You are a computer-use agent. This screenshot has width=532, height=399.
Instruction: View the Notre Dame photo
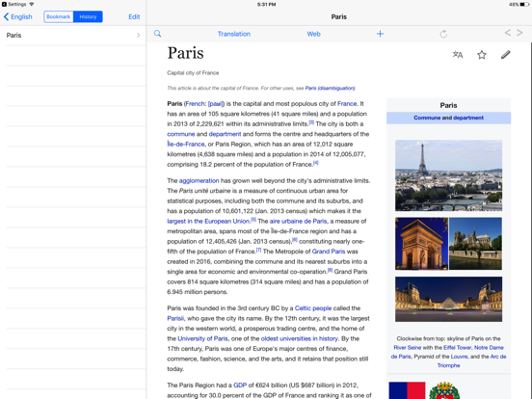coord(475,244)
